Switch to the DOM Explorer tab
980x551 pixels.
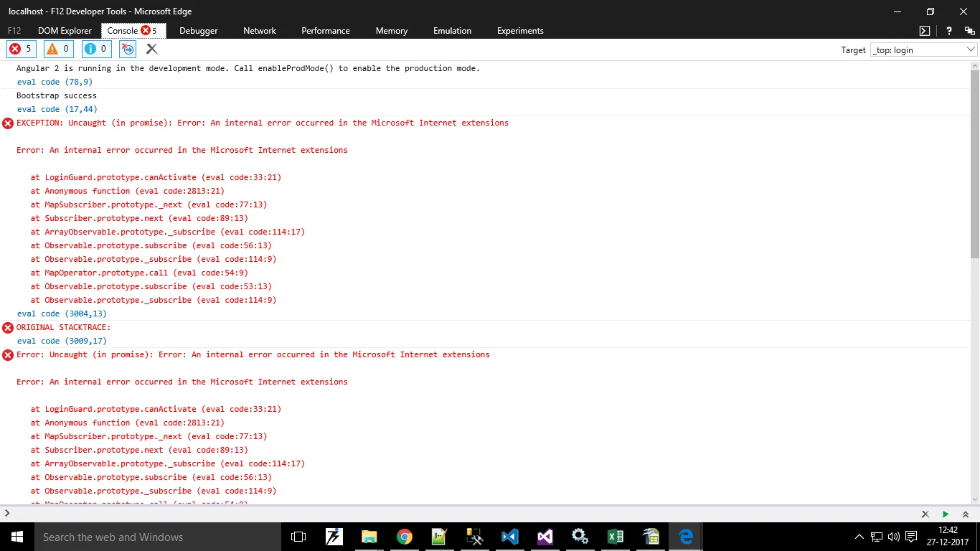65,31
